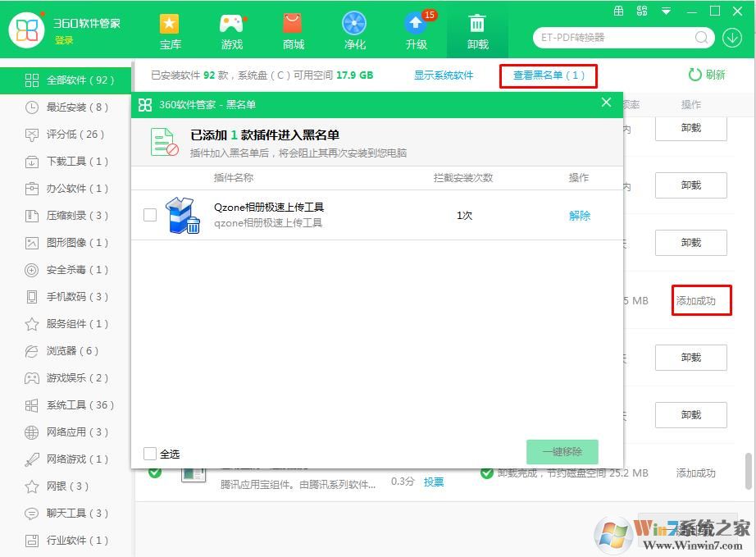Click the software list vertical scrollbar
The height and width of the screenshot is (557, 756).
click(x=748, y=471)
